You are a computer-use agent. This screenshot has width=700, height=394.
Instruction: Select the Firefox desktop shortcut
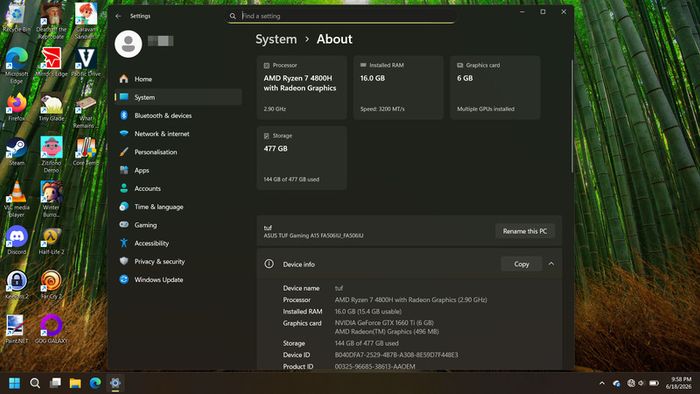(x=17, y=107)
